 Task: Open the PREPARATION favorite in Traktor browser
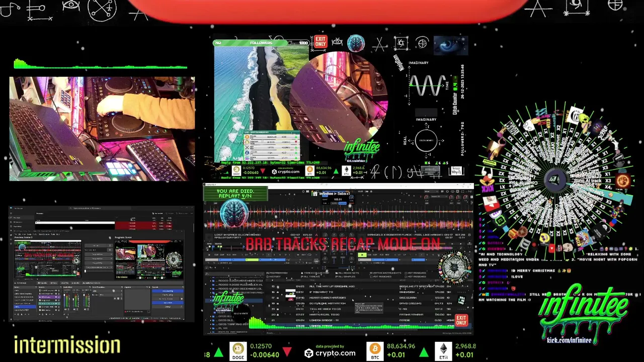(277, 273)
